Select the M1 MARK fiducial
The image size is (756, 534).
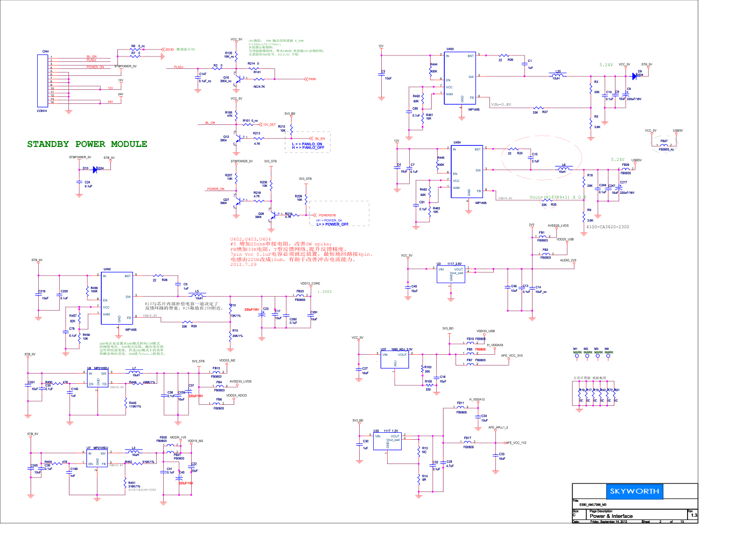[577, 350]
